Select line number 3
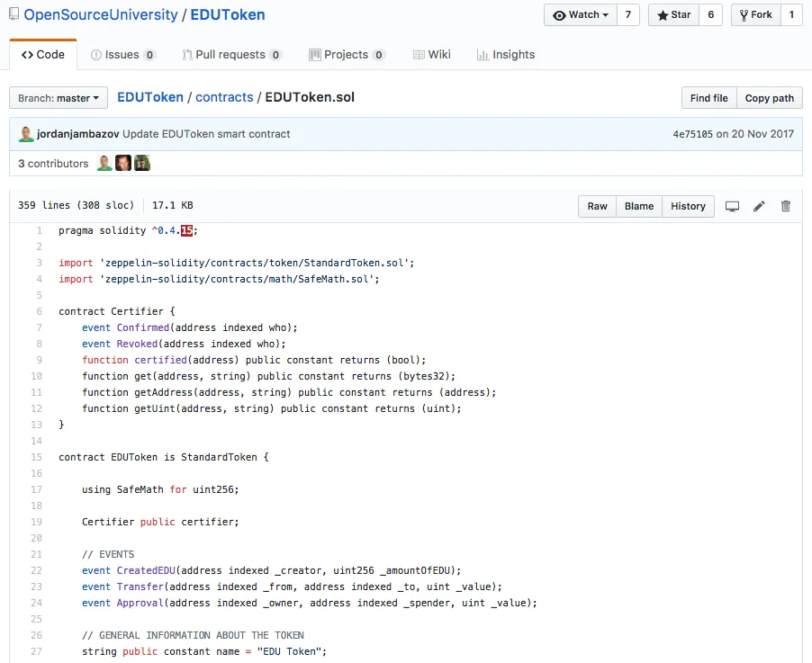Viewport: 812px width, 663px height. tap(40, 263)
